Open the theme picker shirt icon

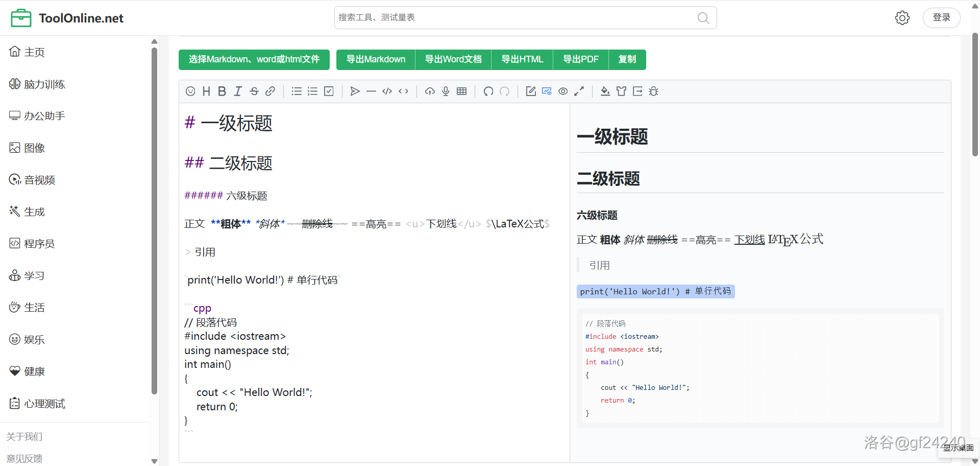(x=621, y=91)
